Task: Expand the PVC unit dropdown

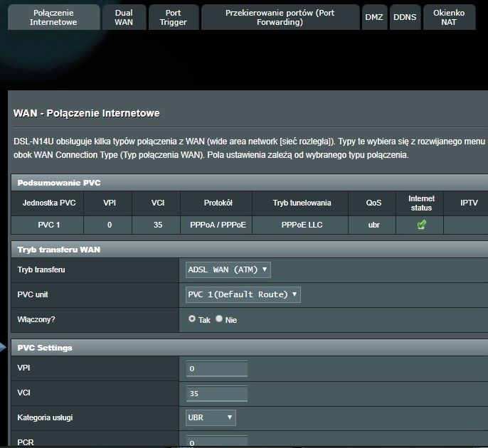Action: click(243, 294)
